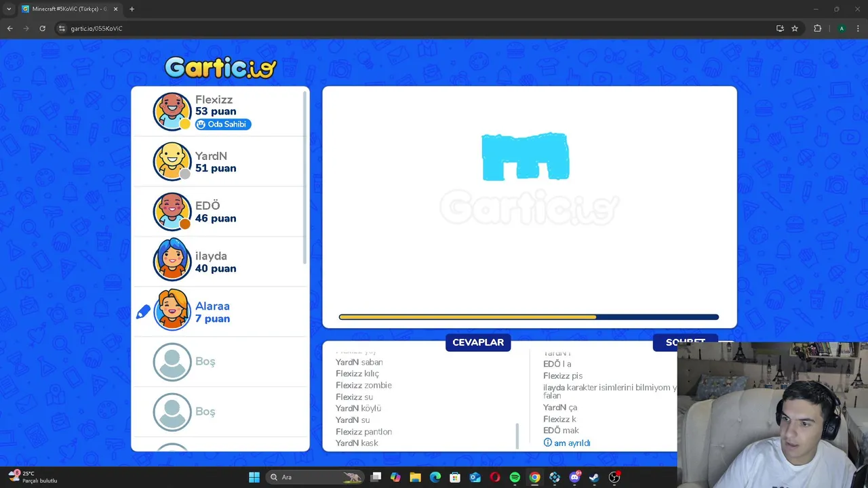Click the '40 puan' score for ilayda

(216, 268)
